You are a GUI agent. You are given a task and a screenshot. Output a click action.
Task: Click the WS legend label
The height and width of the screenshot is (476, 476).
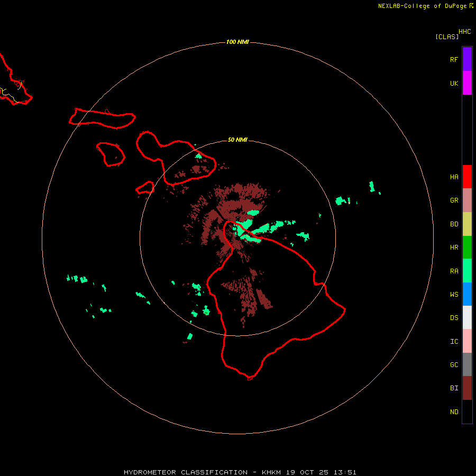pos(454,294)
